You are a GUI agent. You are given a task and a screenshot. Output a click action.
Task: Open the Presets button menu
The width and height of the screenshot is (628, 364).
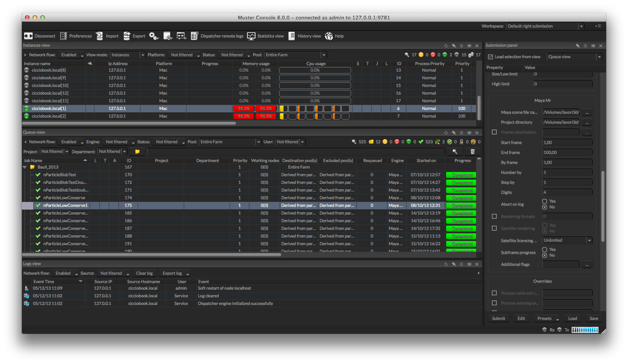[547, 318]
